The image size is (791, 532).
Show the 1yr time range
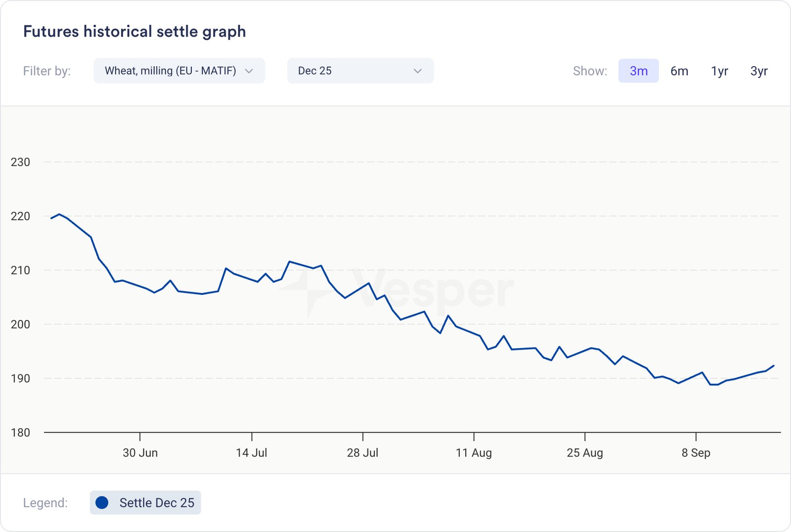[x=719, y=71]
